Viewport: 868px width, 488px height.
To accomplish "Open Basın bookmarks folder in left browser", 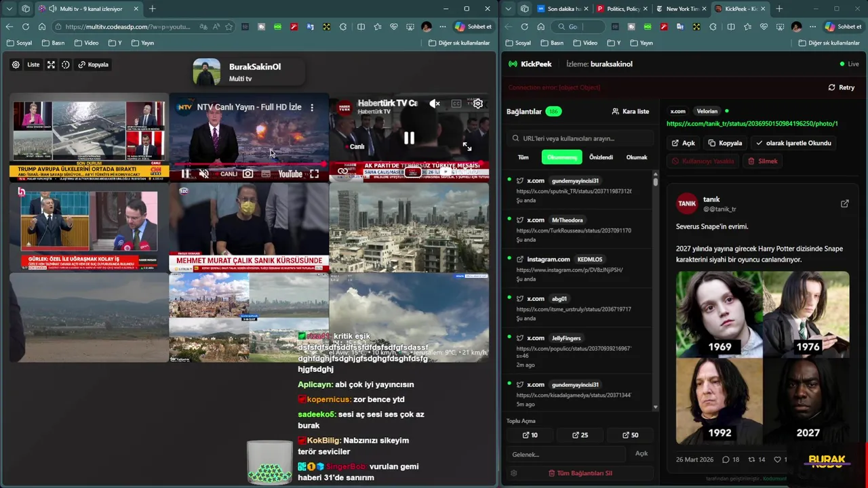I will [53, 43].
